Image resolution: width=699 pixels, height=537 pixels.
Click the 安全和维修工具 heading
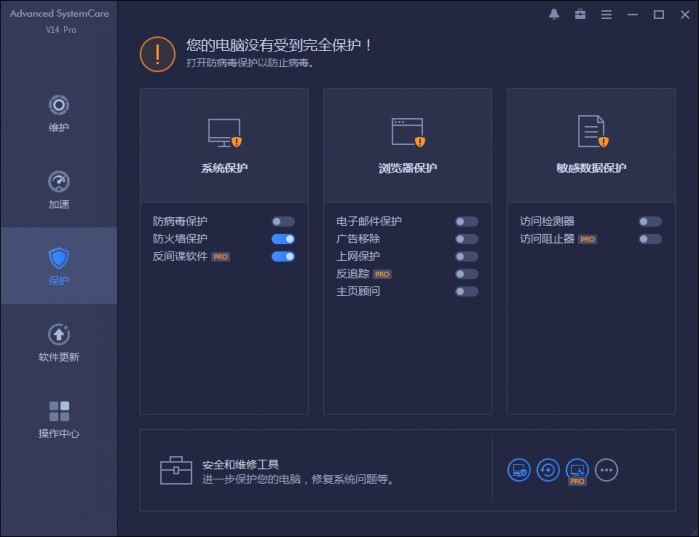click(x=240, y=464)
